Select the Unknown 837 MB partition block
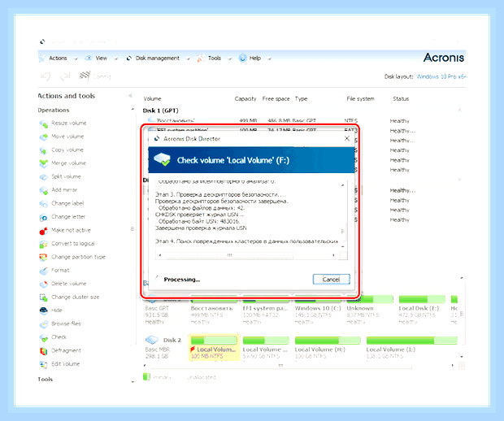This screenshot has width=504, height=421. point(370,308)
